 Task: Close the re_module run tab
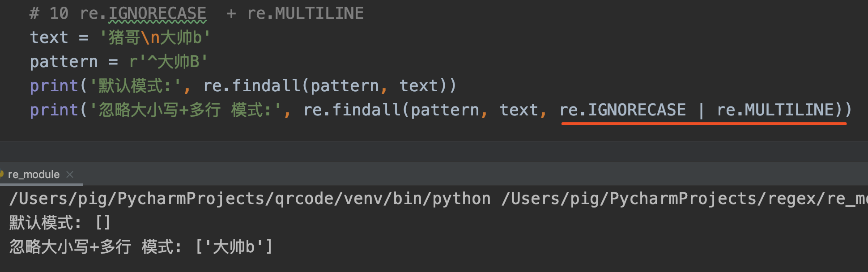pos(70,174)
